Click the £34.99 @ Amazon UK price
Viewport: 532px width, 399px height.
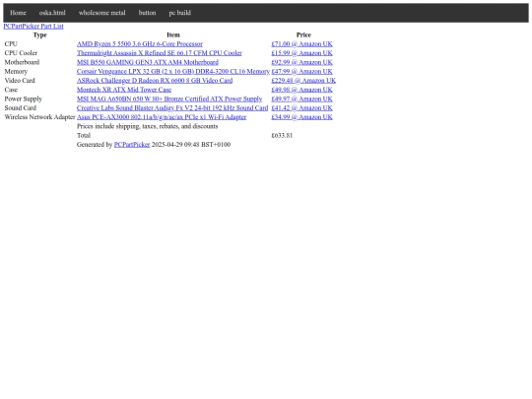[x=301, y=117]
